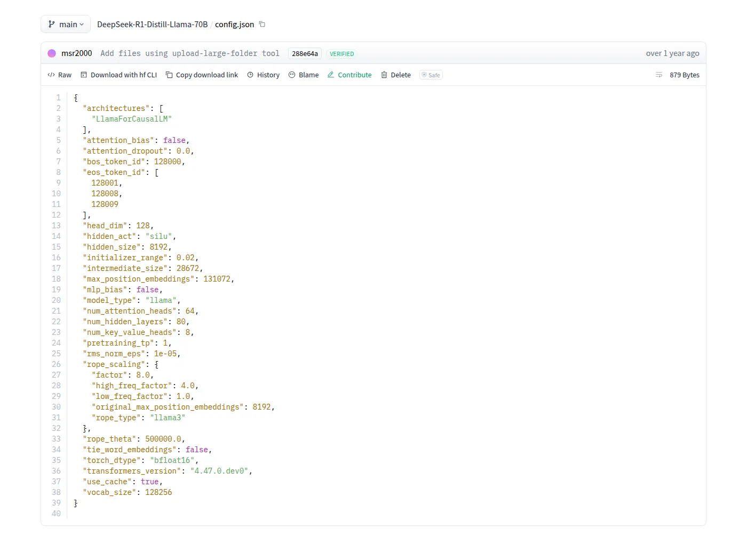
Task: Click the Raw code icon
Action: pos(51,75)
